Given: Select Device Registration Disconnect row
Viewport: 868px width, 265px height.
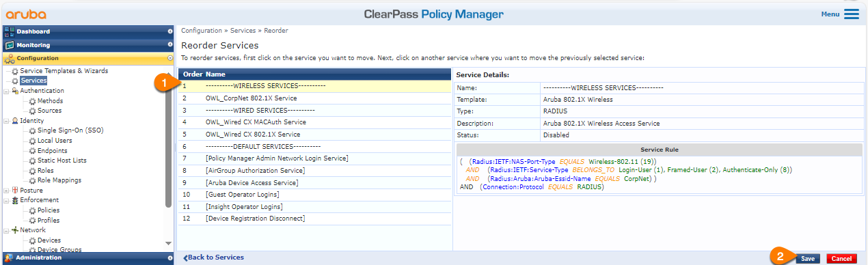Looking at the screenshot, I should (x=315, y=219).
